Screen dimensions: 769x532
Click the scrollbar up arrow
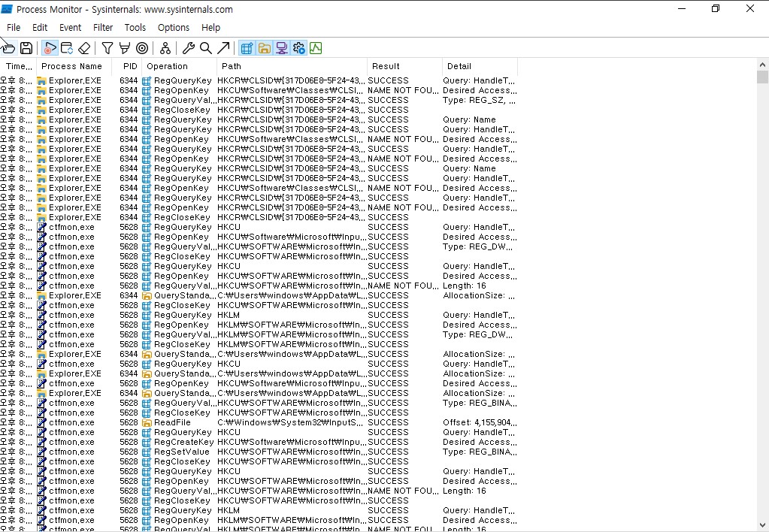point(762,64)
